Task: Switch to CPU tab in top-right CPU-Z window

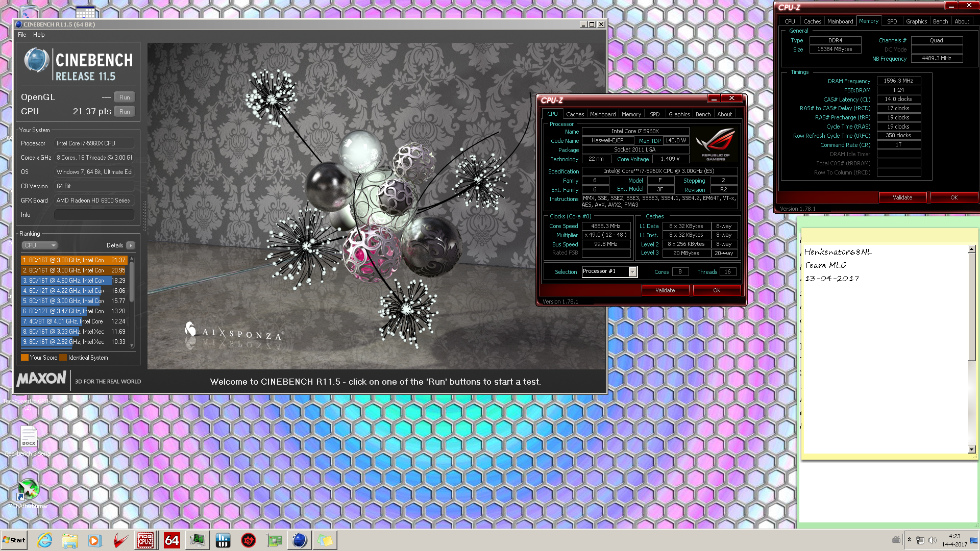Action: tap(790, 21)
